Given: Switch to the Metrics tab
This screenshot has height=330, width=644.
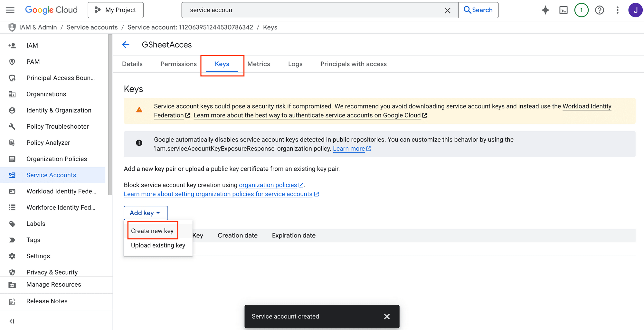Looking at the screenshot, I should coord(259,64).
